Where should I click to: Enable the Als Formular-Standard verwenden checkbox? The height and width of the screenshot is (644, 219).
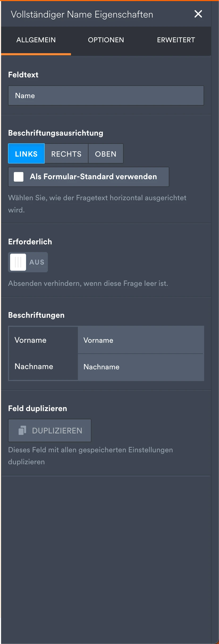18,177
